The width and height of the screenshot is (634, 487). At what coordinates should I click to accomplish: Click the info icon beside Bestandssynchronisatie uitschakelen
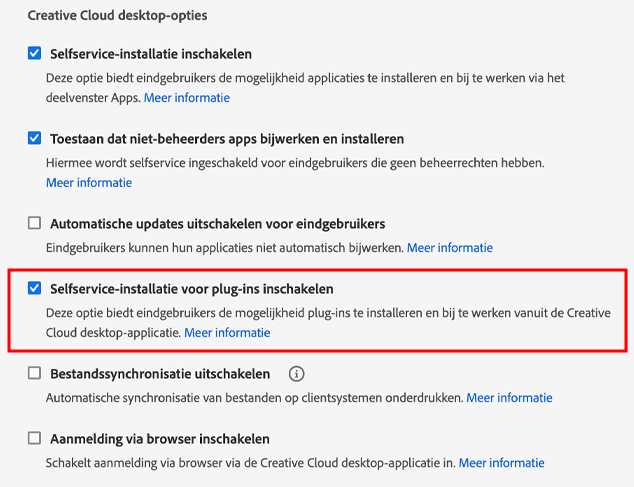296,374
